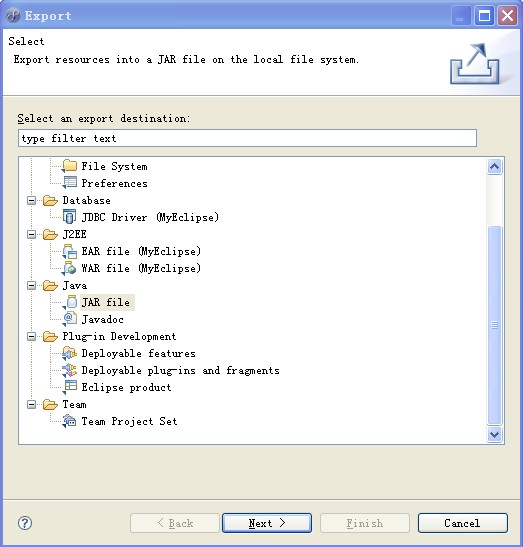Image resolution: width=523 pixels, height=547 pixels.
Task: Pick the WAR file (MyEclipse) icon
Action: coord(70,268)
